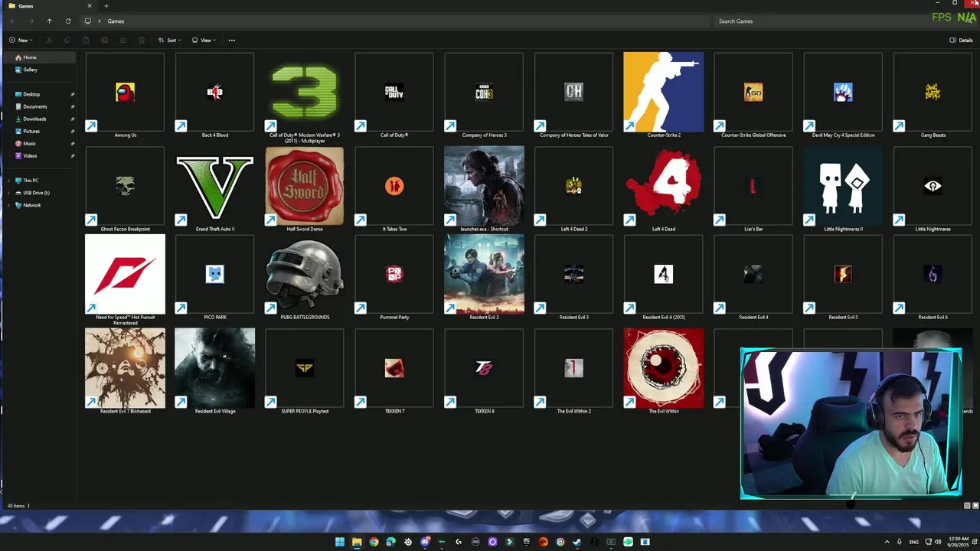The height and width of the screenshot is (551, 980).
Task: Open Downloads in quick access
Action: click(x=38, y=119)
